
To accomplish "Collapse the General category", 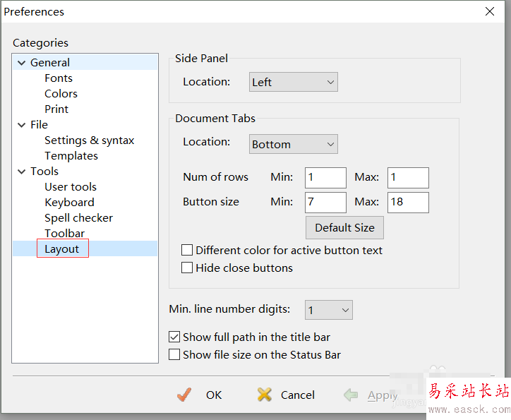I will [22, 63].
